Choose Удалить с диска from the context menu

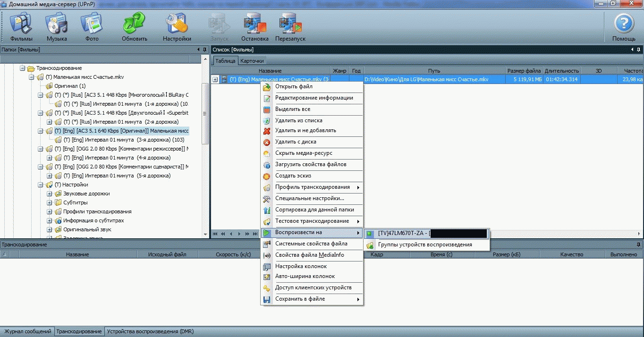(296, 142)
